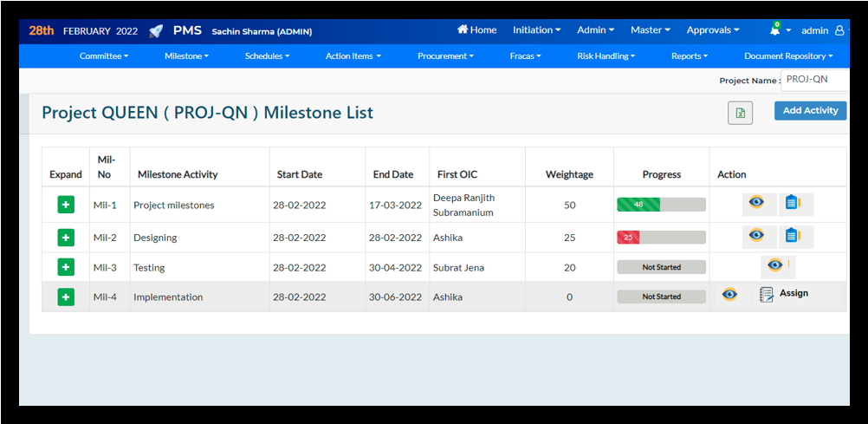The width and height of the screenshot is (868, 424).
Task: Open the Procurement menu
Action: (x=445, y=56)
